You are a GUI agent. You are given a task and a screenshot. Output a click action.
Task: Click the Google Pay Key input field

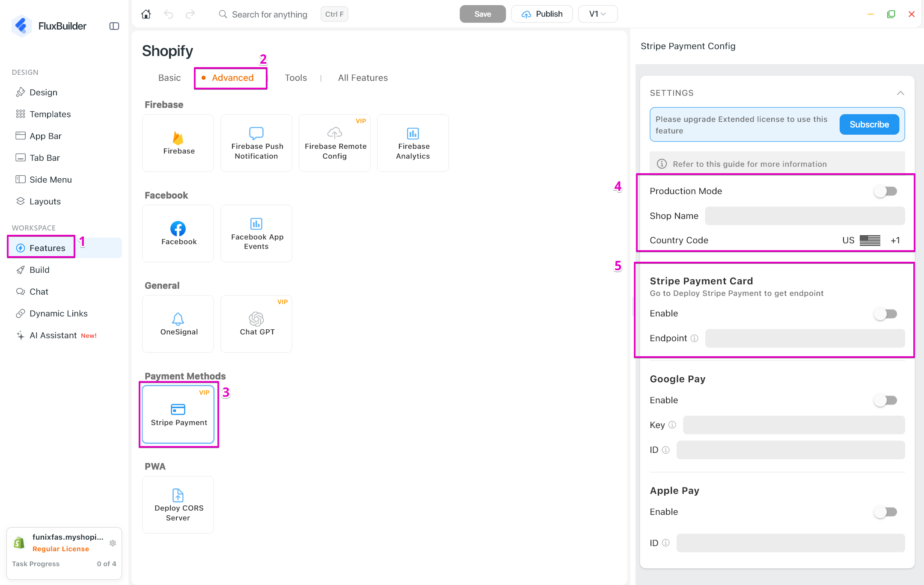tap(794, 425)
